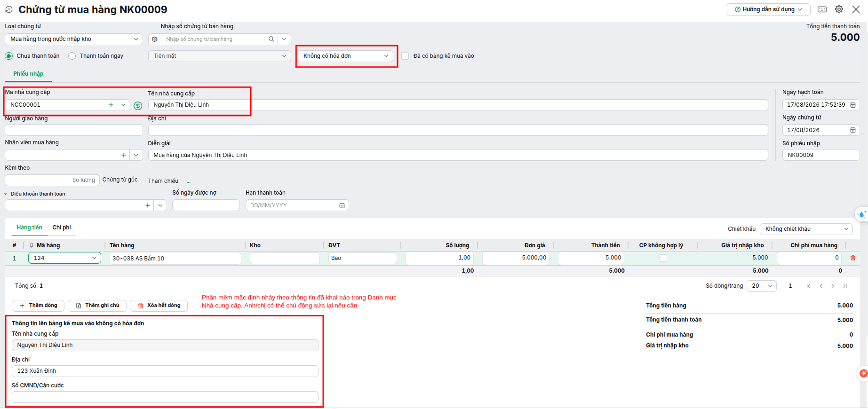Switch to the Phiếu nhập tab
The height and width of the screenshot is (409, 868).
point(28,74)
